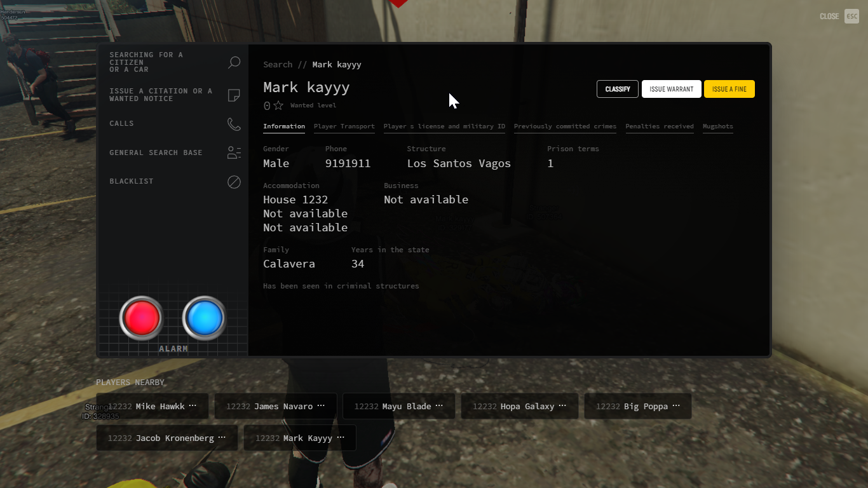Hit the blue alarm button
This screenshot has width=868, height=488.
(204, 317)
